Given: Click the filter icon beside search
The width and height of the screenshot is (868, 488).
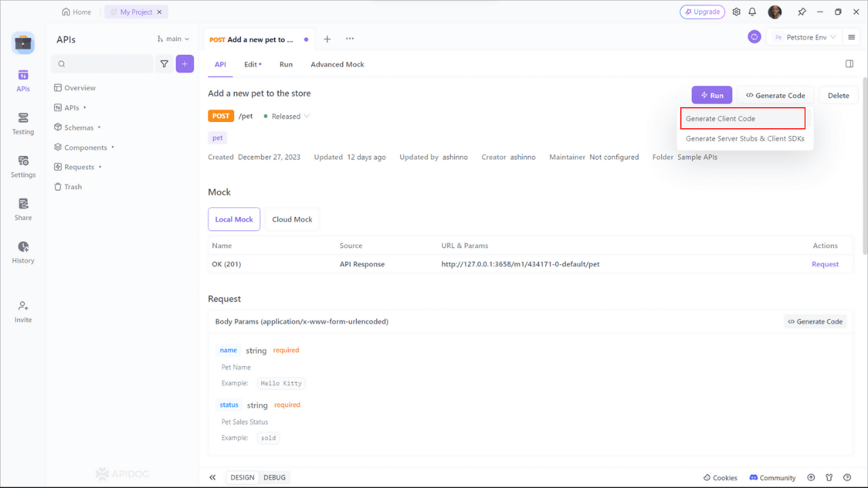Looking at the screenshot, I should click(x=164, y=64).
